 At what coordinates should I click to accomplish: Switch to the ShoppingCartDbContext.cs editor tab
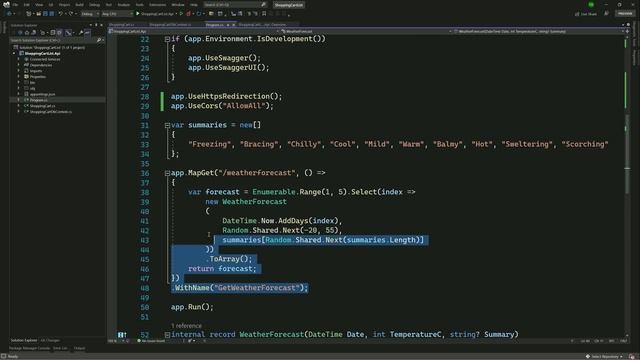(170, 25)
